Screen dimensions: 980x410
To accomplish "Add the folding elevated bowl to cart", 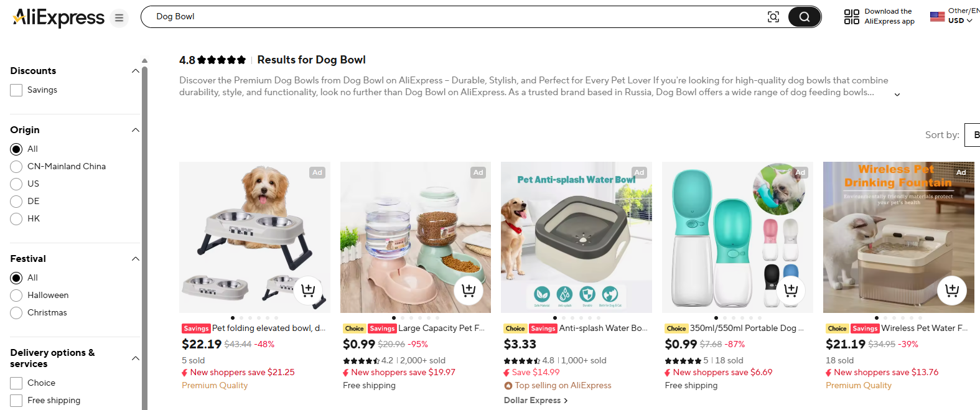I will (308, 290).
